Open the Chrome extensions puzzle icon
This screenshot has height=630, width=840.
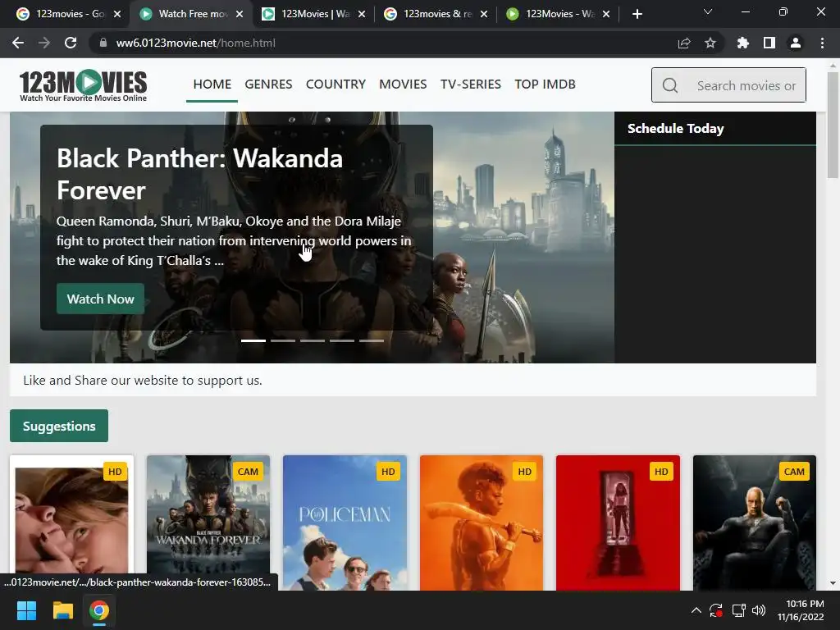[743, 43]
